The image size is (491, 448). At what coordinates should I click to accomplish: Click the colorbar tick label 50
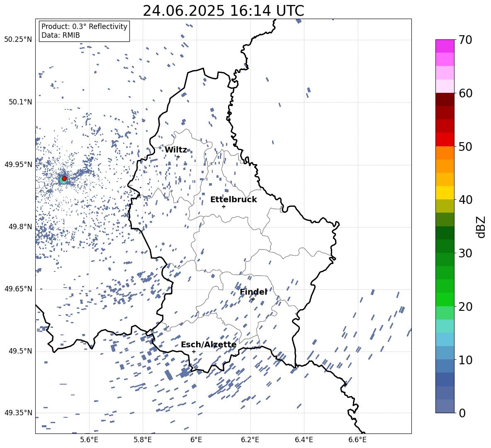pyautogui.click(x=465, y=147)
